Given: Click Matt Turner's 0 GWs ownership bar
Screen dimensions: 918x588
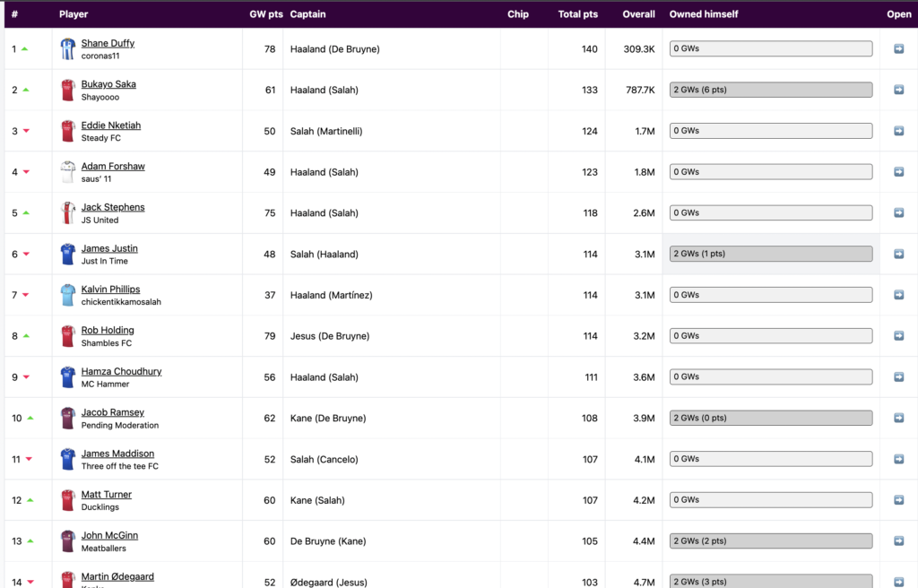Looking at the screenshot, I should 771,500.
